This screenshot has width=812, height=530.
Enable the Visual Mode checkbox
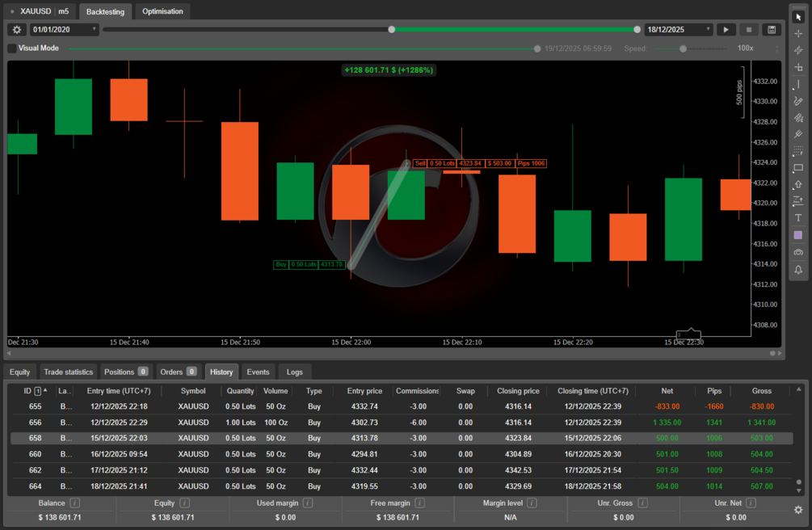[12, 48]
